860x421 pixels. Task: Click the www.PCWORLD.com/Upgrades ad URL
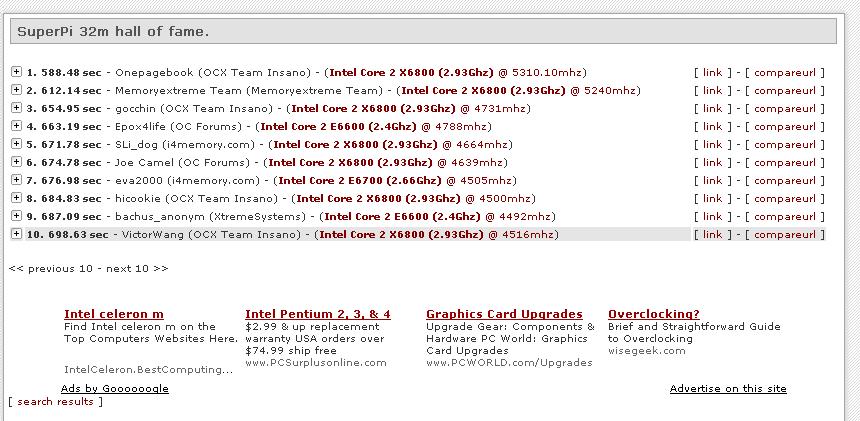point(509,363)
